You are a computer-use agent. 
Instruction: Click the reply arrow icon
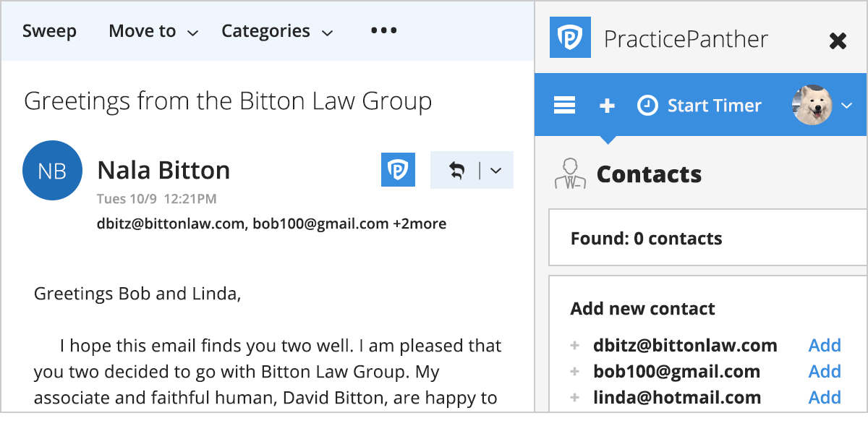[456, 171]
